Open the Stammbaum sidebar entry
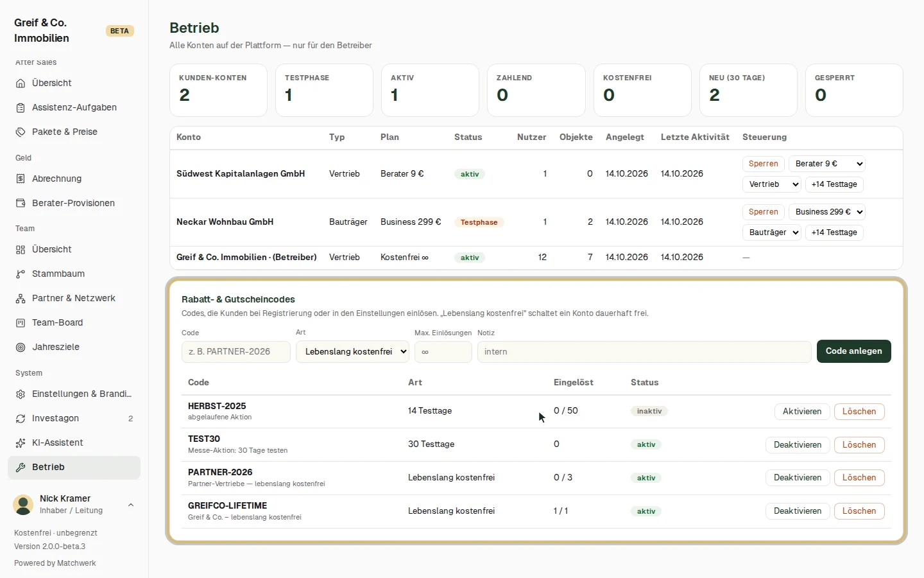 tap(74, 274)
